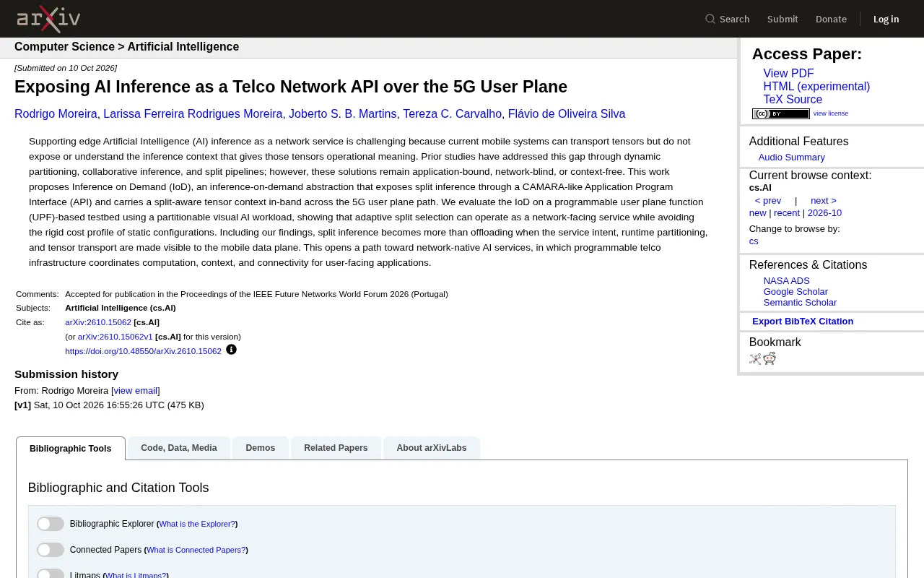Open author Flávio de Oliveira Silva link
This screenshot has height=578, width=924.
click(567, 114)
